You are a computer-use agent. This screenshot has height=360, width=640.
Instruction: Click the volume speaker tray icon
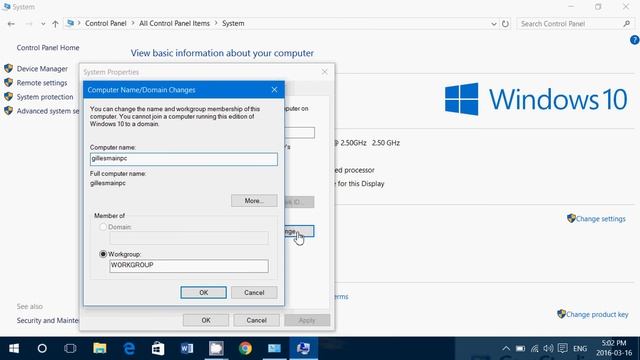pos(548,348)
